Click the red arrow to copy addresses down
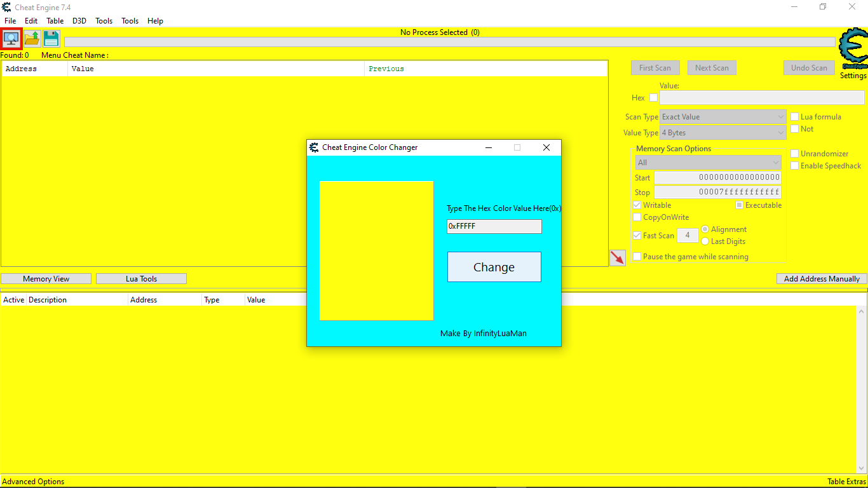 click(617, 257)
